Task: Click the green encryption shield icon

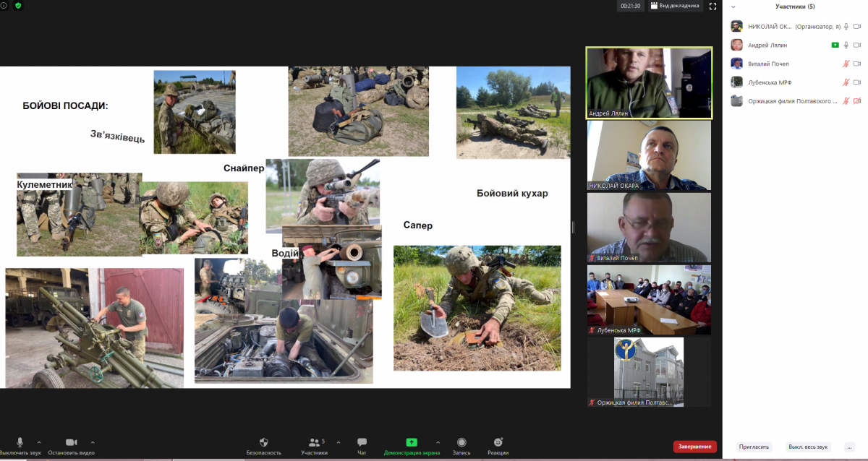Action: (18, 6)
